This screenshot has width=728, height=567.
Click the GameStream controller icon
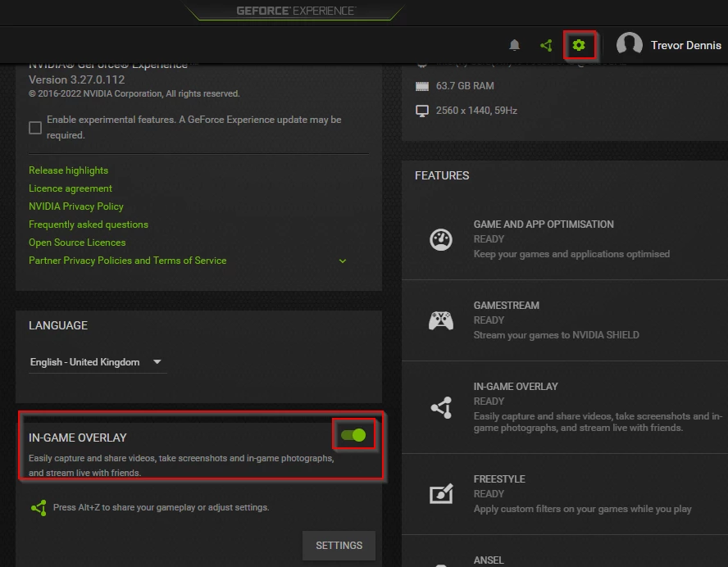coord(440,320)
